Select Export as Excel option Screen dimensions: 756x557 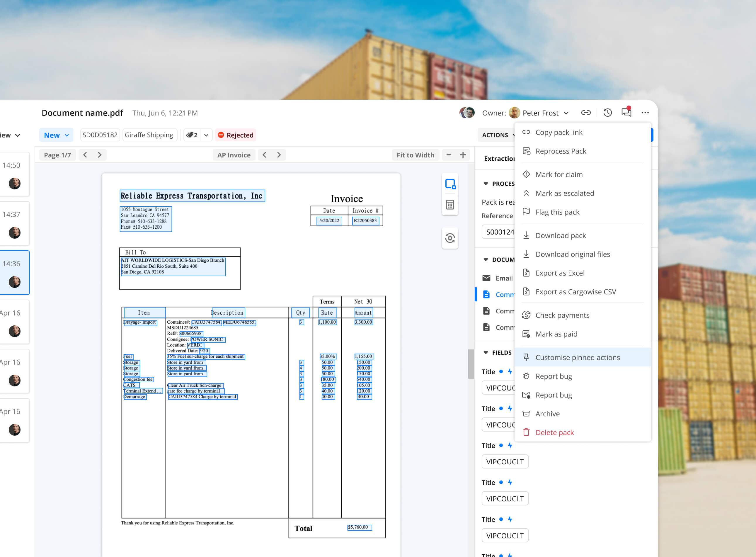tap(560, 273)
